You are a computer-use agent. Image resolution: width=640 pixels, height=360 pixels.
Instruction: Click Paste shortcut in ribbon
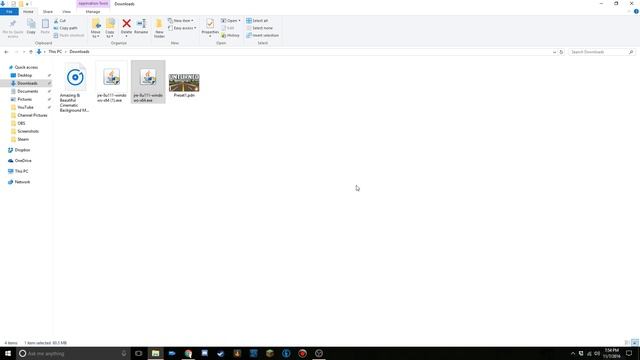[69, 36]
